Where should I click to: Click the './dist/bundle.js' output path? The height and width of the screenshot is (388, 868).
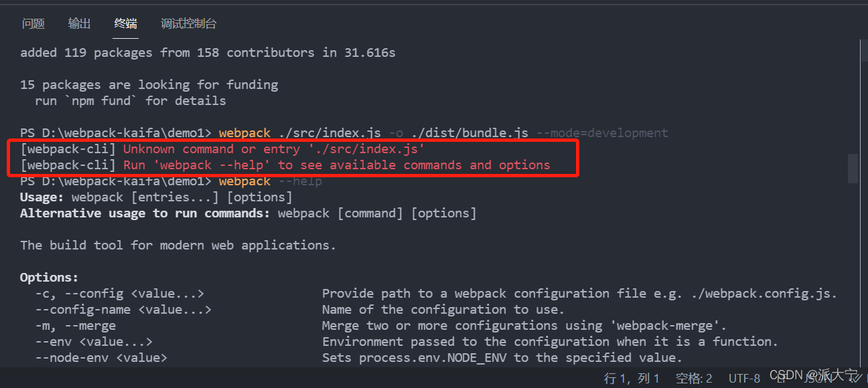[470, 132]
